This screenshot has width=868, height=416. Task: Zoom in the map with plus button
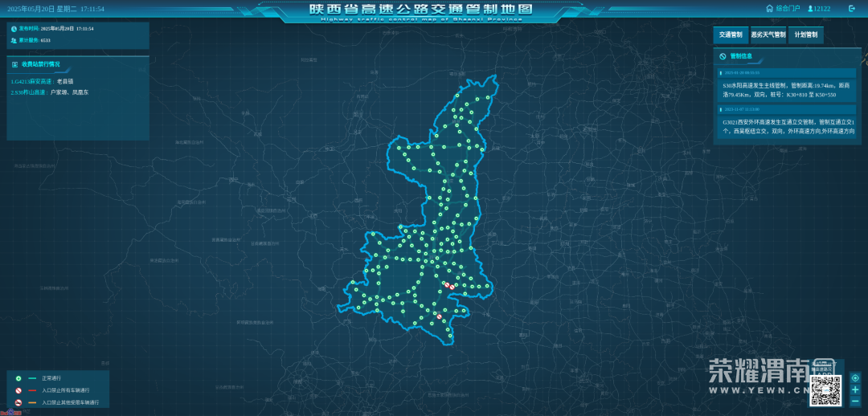[x=855, y=389]
